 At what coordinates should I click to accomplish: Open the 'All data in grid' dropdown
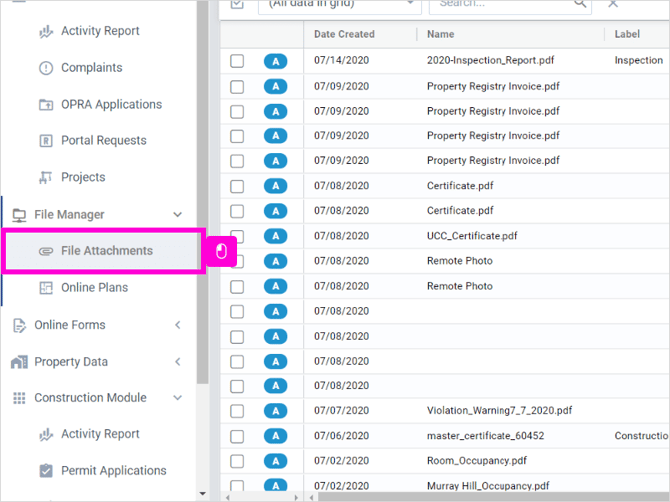[x=340, y=5]
